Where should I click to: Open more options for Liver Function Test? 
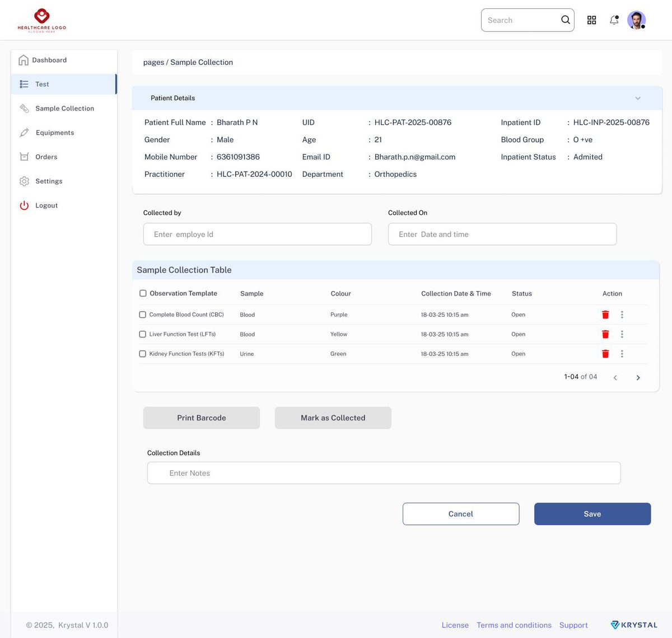tap(622, 334)
